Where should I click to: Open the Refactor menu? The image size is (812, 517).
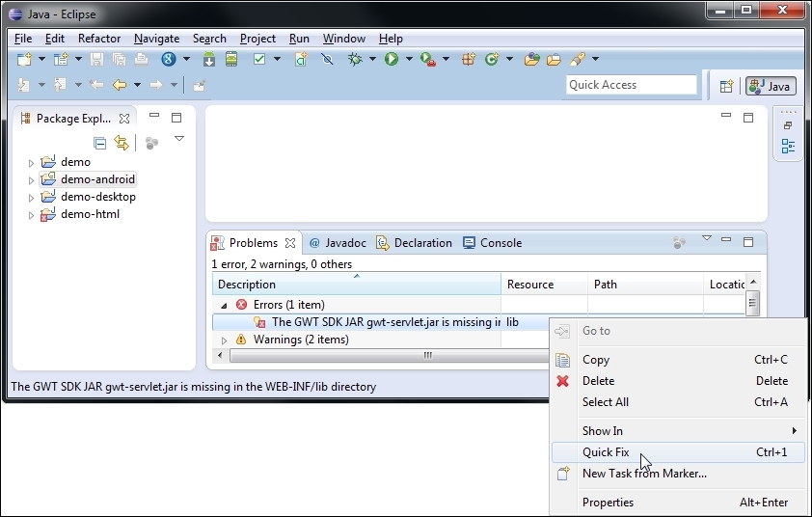pos(99,39)
